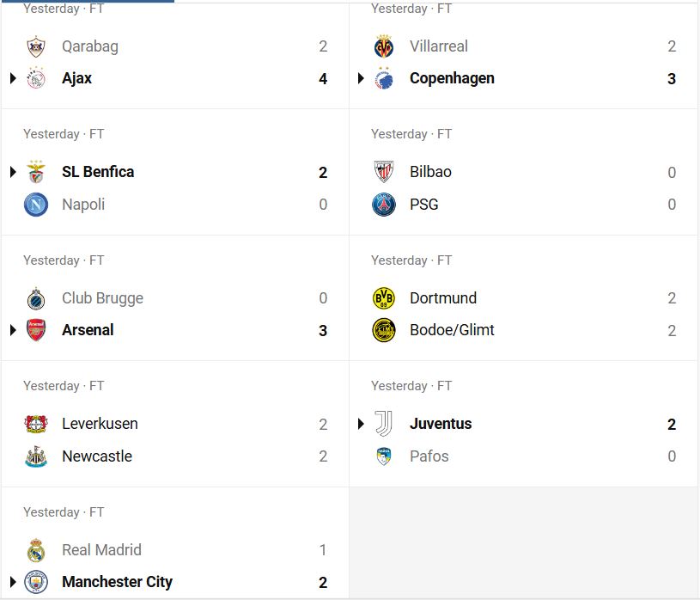Image resolution: width=700 pixels, height=600 pixels.
Task: Click the winner arrow beside Copenhagen
Action: tap(362, 78)
